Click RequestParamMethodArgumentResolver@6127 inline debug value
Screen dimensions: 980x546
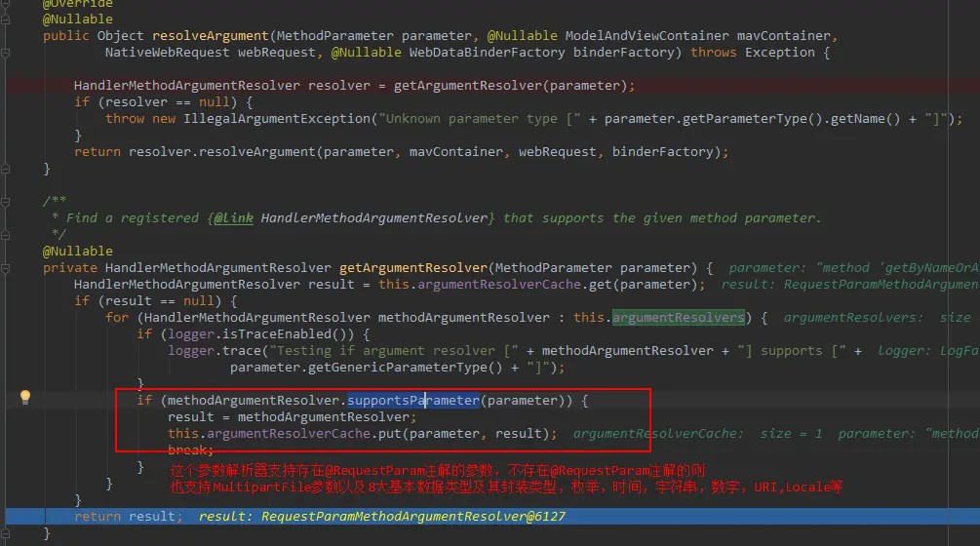[413, 517]
